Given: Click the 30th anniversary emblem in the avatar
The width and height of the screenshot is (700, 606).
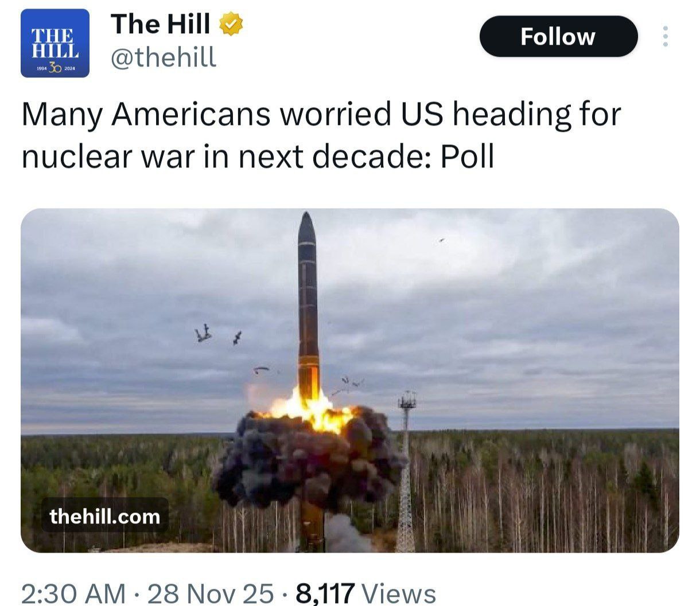Looking at the screenshot, I should tap(55, 68).
